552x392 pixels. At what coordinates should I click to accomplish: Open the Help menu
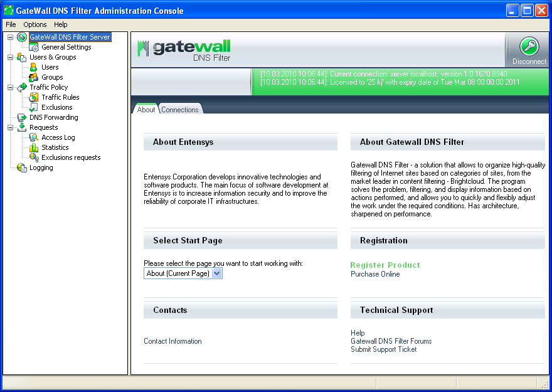[61, 24]
